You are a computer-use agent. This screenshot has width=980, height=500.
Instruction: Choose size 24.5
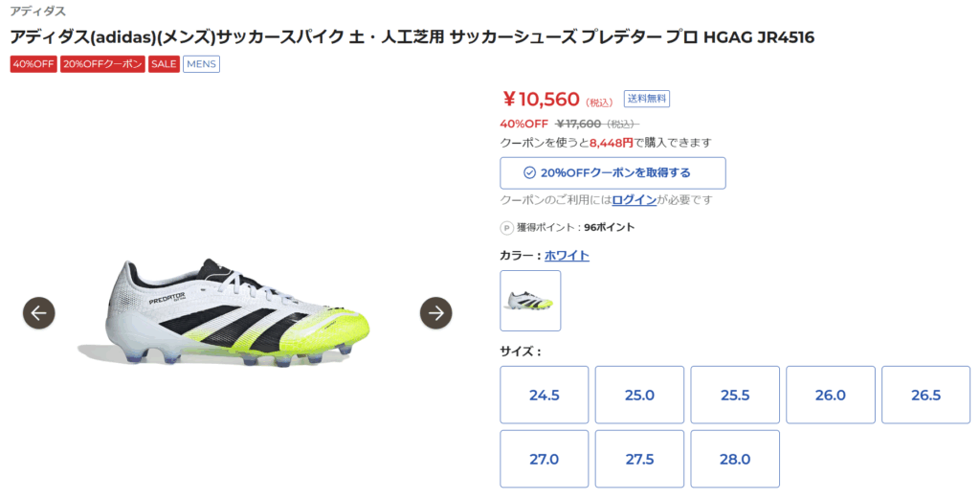[x=544, y=395]
